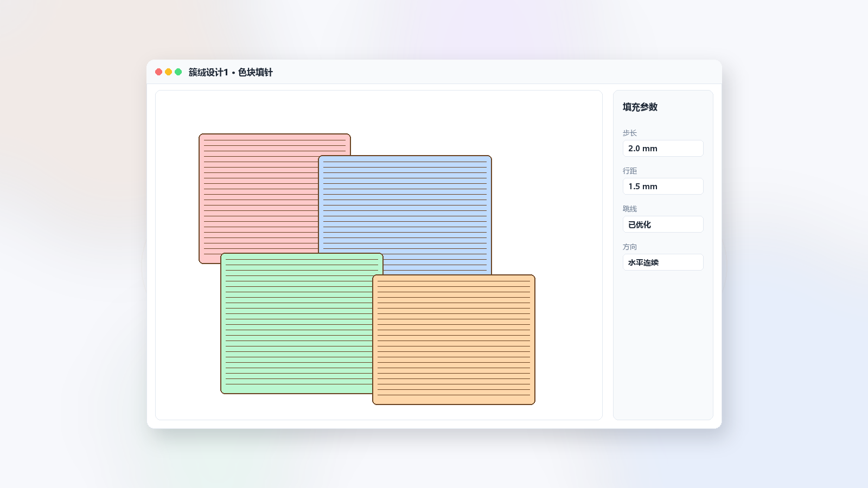868x488 pixels.
Task: Click the 方向 label
Action: click(x=630, y=247)
